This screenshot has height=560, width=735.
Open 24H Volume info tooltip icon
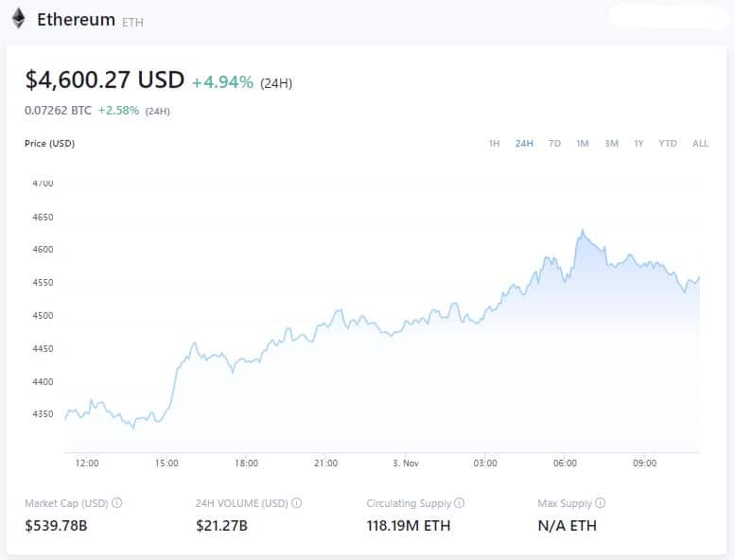(x=297, y=503)
